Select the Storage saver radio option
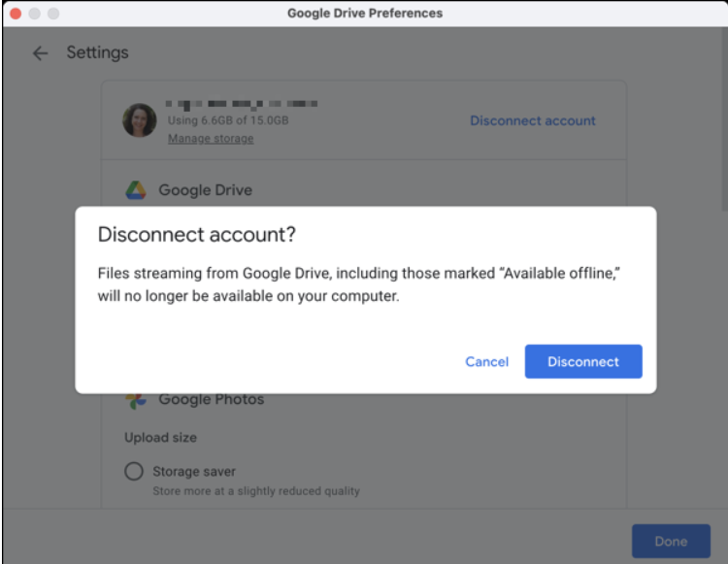The image size is (728, 564). coord(134,471)
